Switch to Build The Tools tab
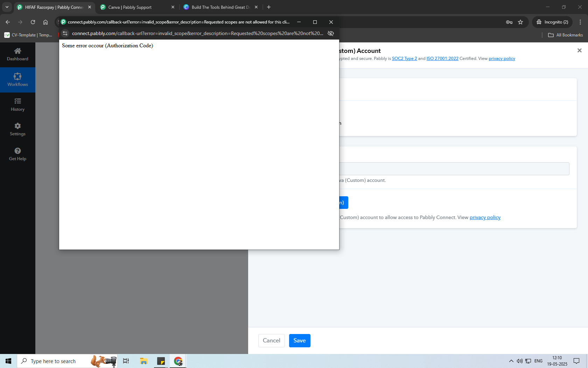The height and width of the screenshot is (368, 588). (x=220, y=7)
